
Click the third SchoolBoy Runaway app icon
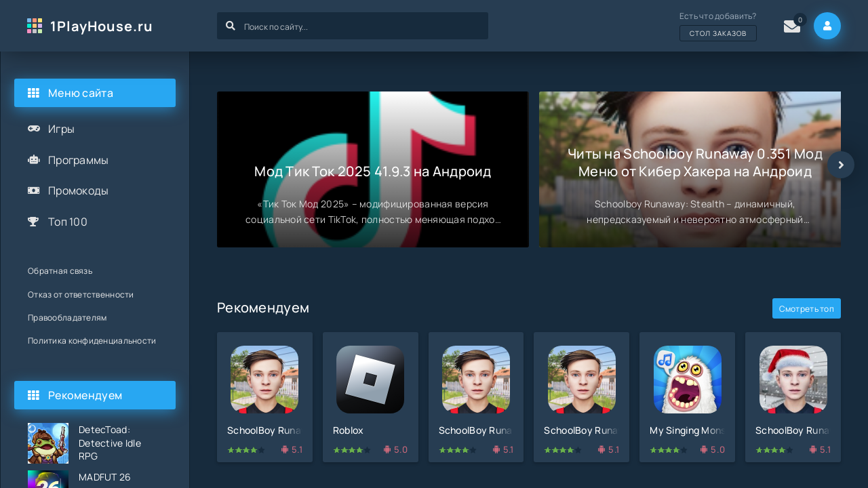[476, 380]
